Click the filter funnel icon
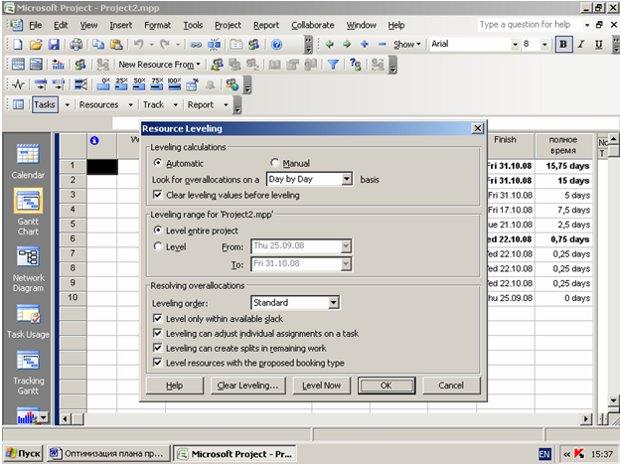Image resolution: width=620 pixels, height=464 pixels. point(333,64)
